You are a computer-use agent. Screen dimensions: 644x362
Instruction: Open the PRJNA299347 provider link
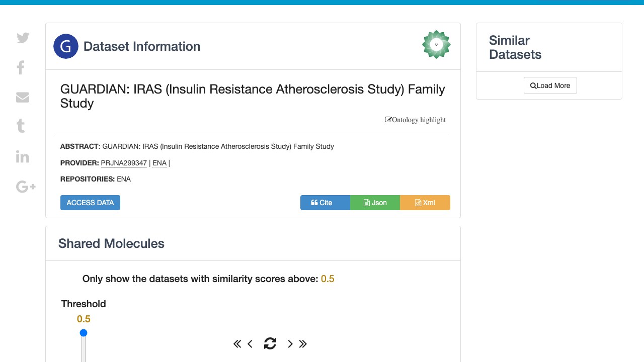coord(124,163)
